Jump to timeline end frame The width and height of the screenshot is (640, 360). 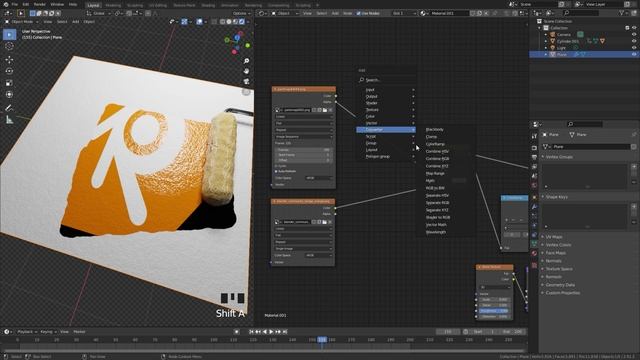pyautogui.click(x=285, y=332)
